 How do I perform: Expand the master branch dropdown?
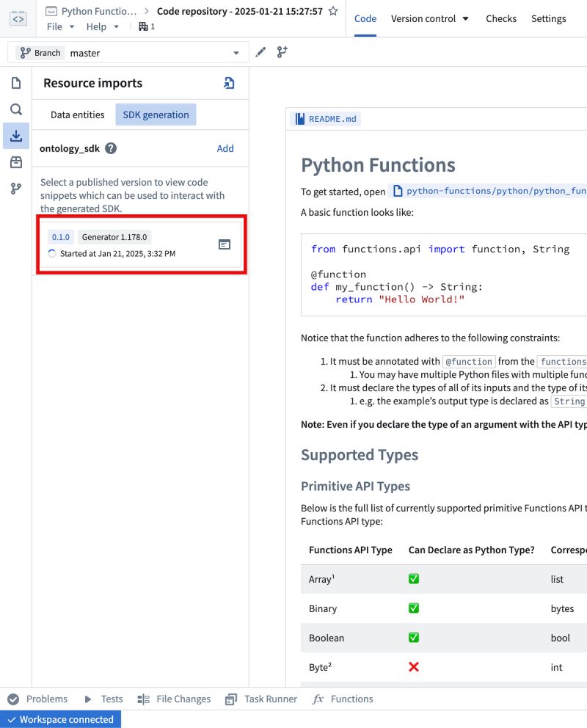(x=236, y=52)
